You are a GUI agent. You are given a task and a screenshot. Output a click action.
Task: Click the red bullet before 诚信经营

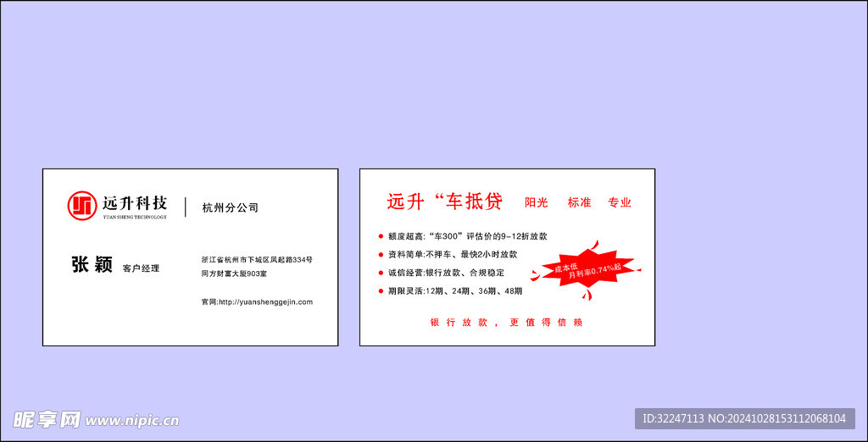point(381,273)
